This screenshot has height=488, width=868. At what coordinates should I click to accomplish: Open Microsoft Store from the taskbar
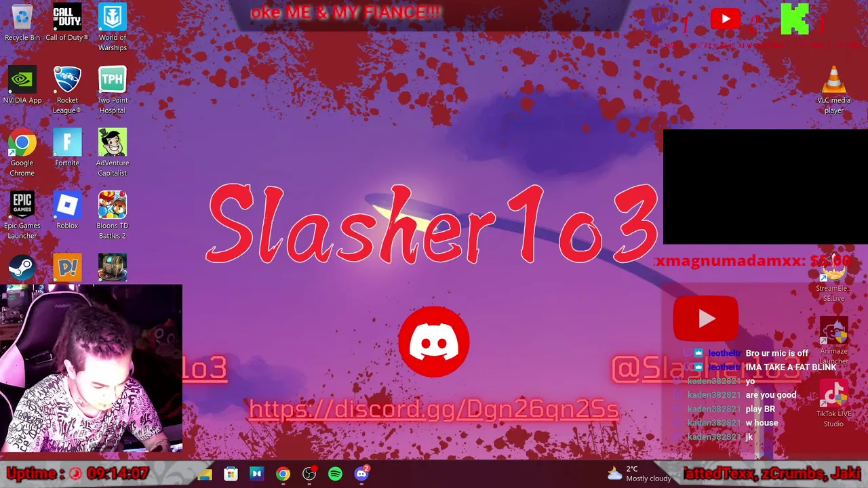coord(231,474)
